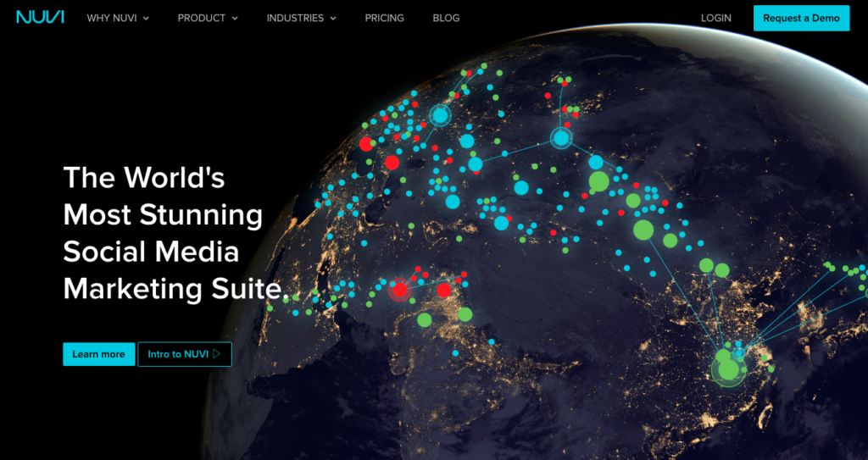Open the BLOG link
The image size is (868, 460).
[x=446, y=19]
